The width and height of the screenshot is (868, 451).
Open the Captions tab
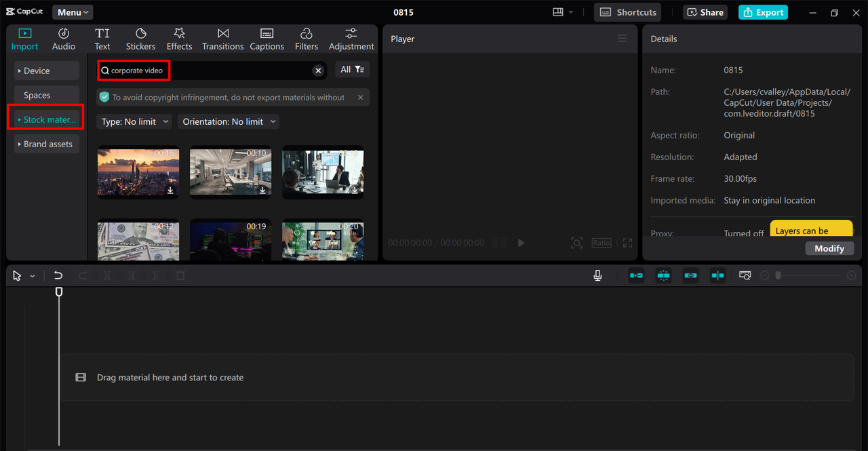tap(267, 39)
